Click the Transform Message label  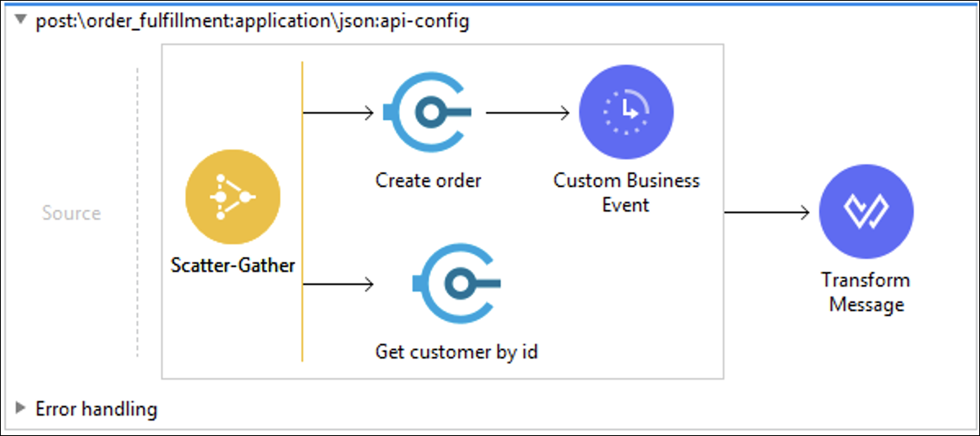point(866,292)
